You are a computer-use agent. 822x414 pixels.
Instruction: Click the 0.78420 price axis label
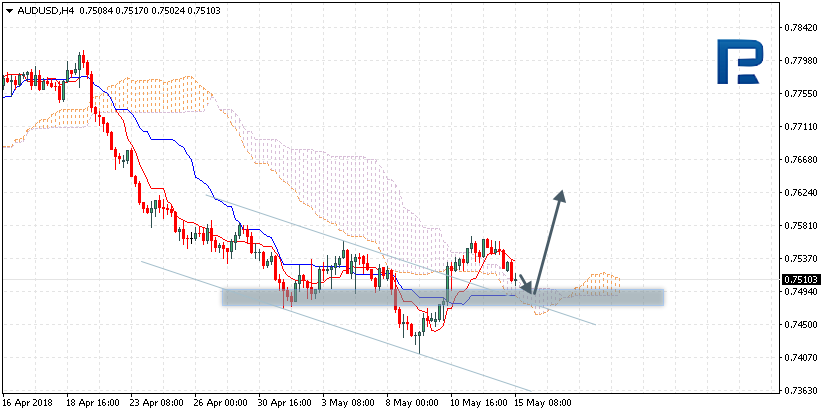point(800,28)
